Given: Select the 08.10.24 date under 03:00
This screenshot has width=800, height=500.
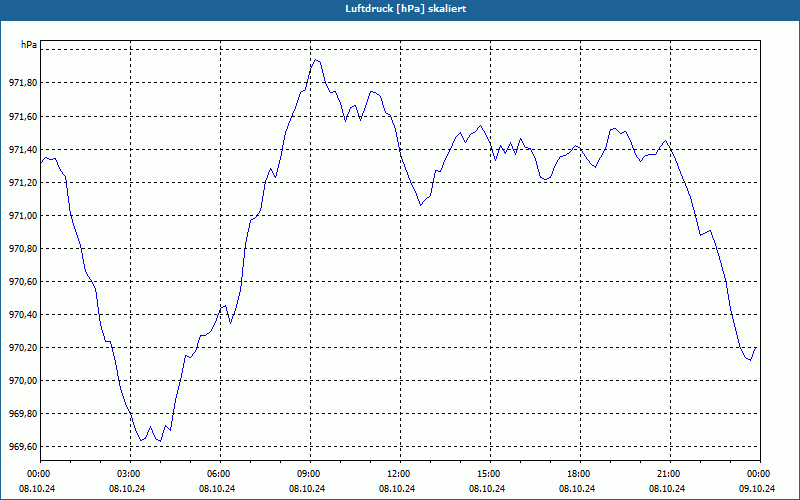Looking at the screenshot, I should (x=128, y=488).
